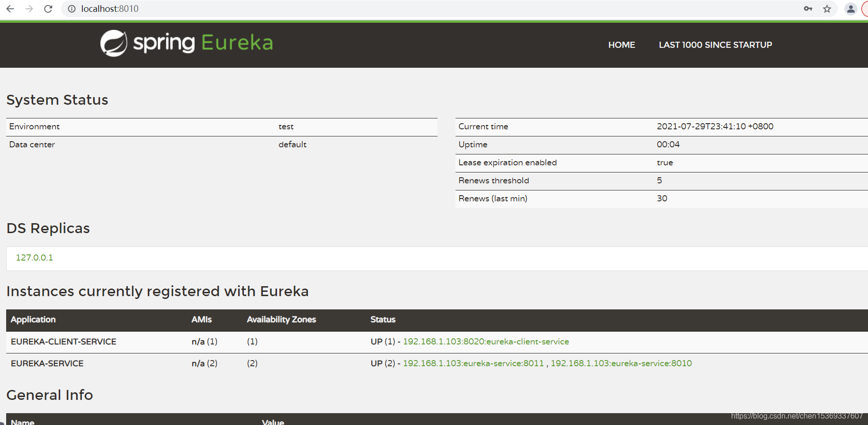Viewport: 868px width, 425px height.
Task: Click the DS Replicas heading
Action: click(x=48, y=228)
